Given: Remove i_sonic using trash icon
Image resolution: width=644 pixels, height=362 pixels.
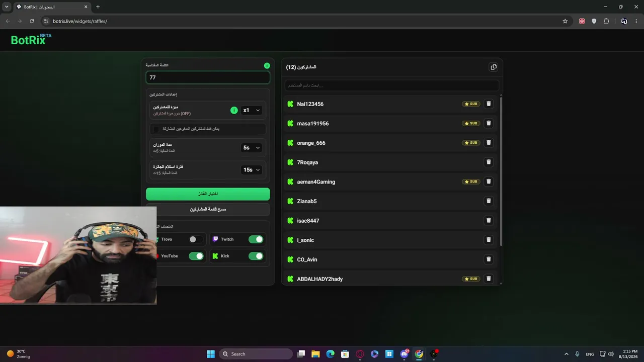Looking at the screenshot, I should (488, 240).
